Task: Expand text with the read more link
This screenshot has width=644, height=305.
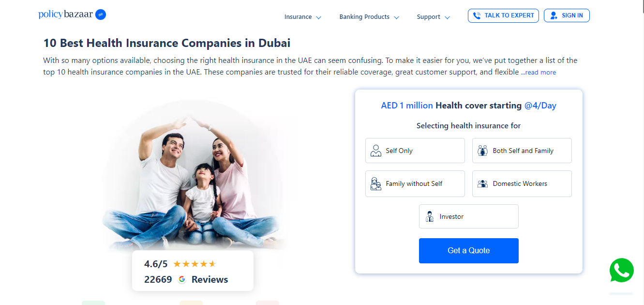Action: 539,73
